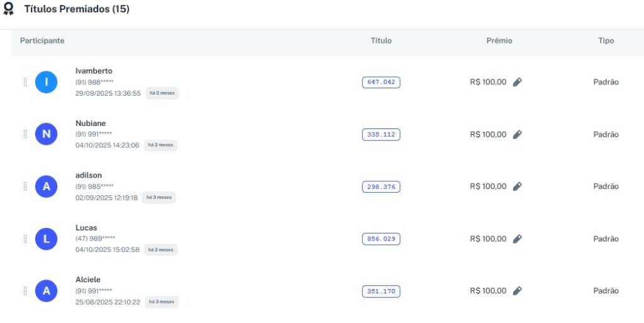Click the award ribbon icon in header

(9, 9)
